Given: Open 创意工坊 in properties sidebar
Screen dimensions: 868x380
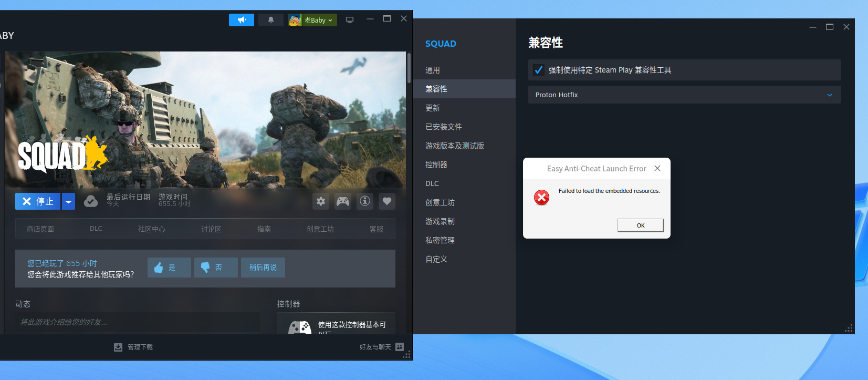Looking at the screenshot, I should pos(464,202).
